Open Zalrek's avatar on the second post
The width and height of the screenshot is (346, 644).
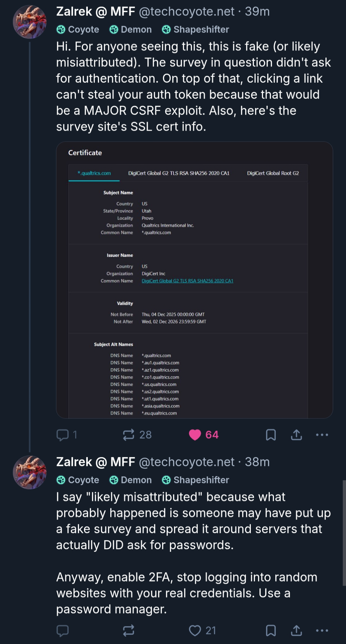[x=30, y=472]
